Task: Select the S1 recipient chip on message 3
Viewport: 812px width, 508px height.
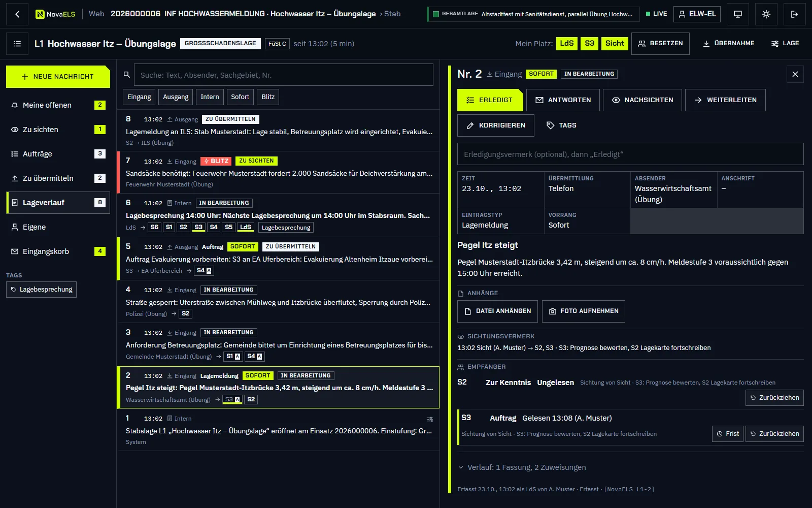Action: click(233, 357)
